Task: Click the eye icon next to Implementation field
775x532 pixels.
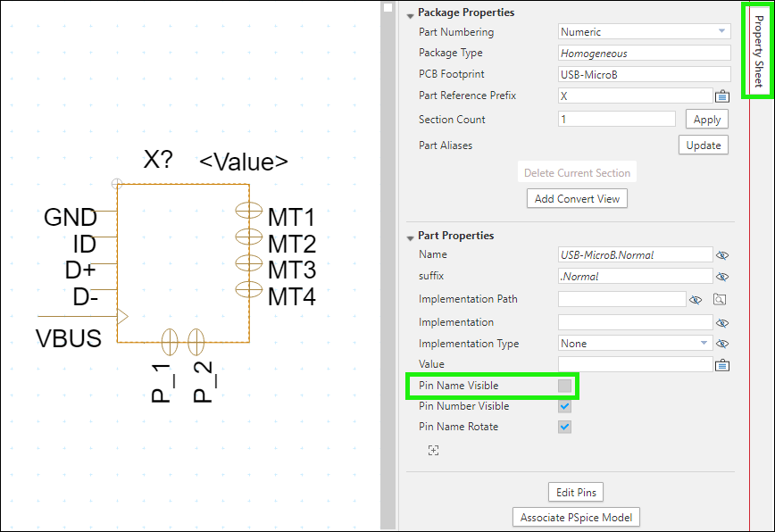Action: tap(721, 322)
